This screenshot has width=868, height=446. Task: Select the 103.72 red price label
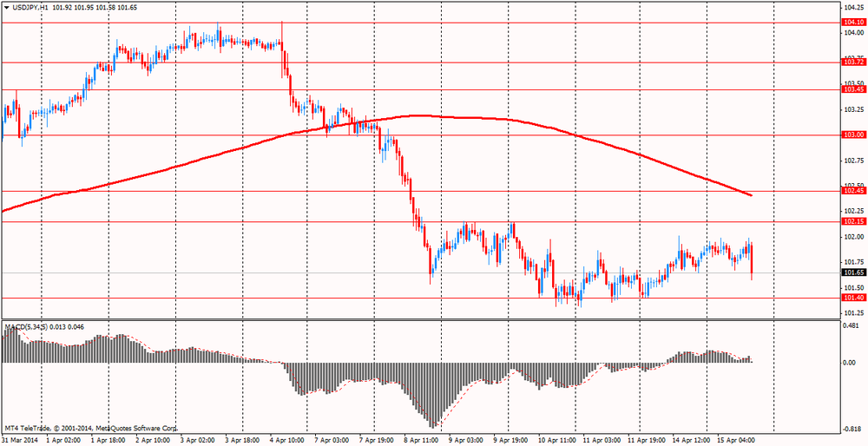point(853,62)
